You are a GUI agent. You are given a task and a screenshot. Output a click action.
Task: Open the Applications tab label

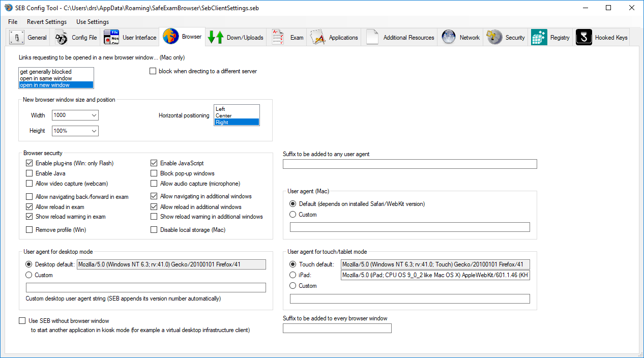[x=344, y=38]
